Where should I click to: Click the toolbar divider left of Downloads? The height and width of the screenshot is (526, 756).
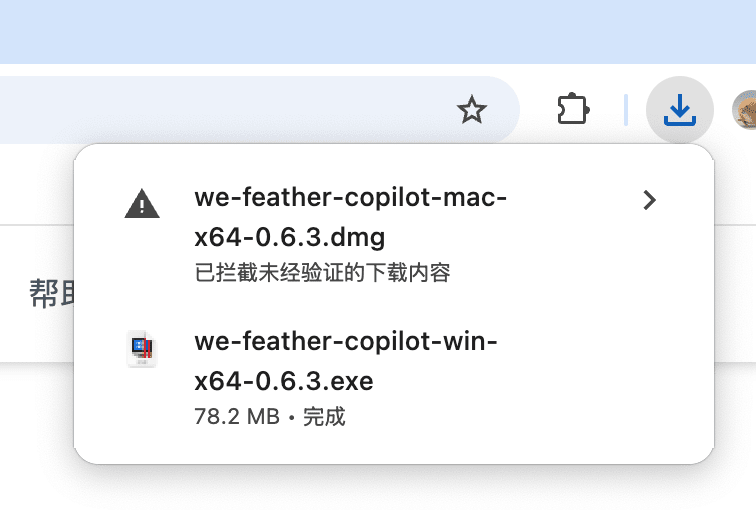(x=626, y=110)
